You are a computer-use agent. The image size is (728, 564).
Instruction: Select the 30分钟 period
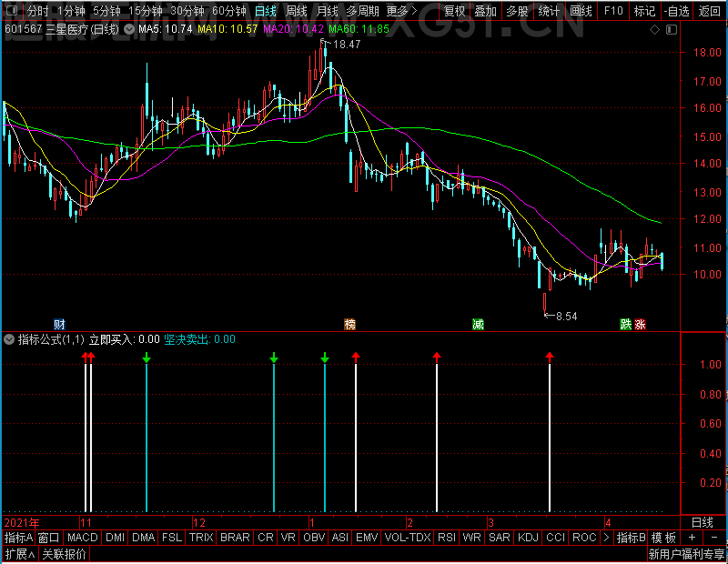pos(187,10)
